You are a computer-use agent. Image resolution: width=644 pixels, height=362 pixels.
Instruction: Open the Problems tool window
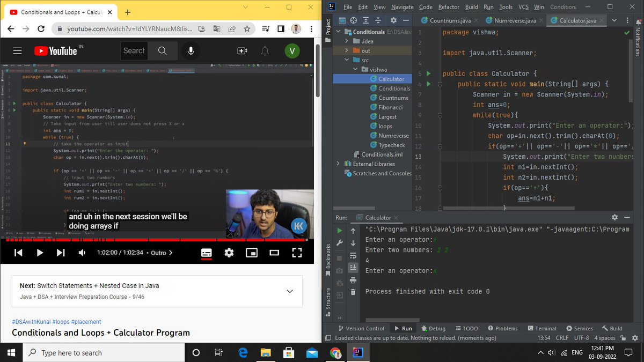click(502, 328)
